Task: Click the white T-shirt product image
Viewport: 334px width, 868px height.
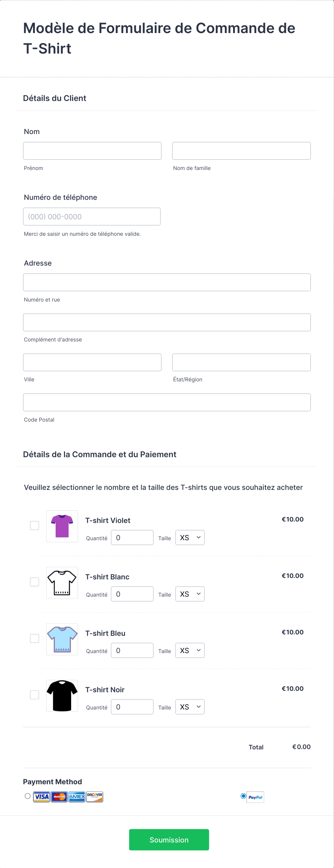Action: (x=62, y=583)
